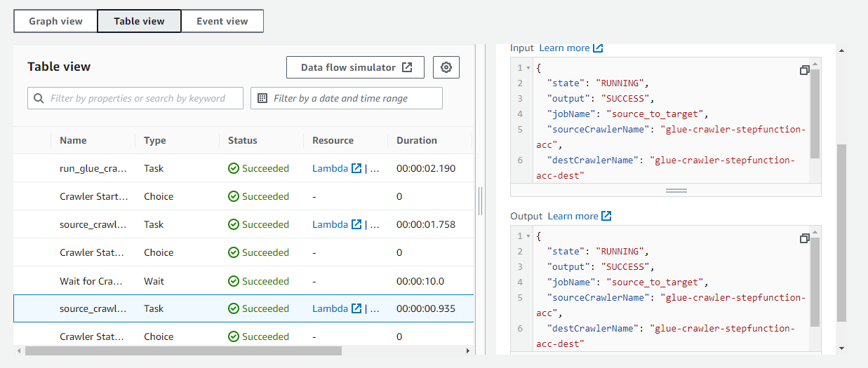Click the calendar icon in date filter

(x=262, y=99)
